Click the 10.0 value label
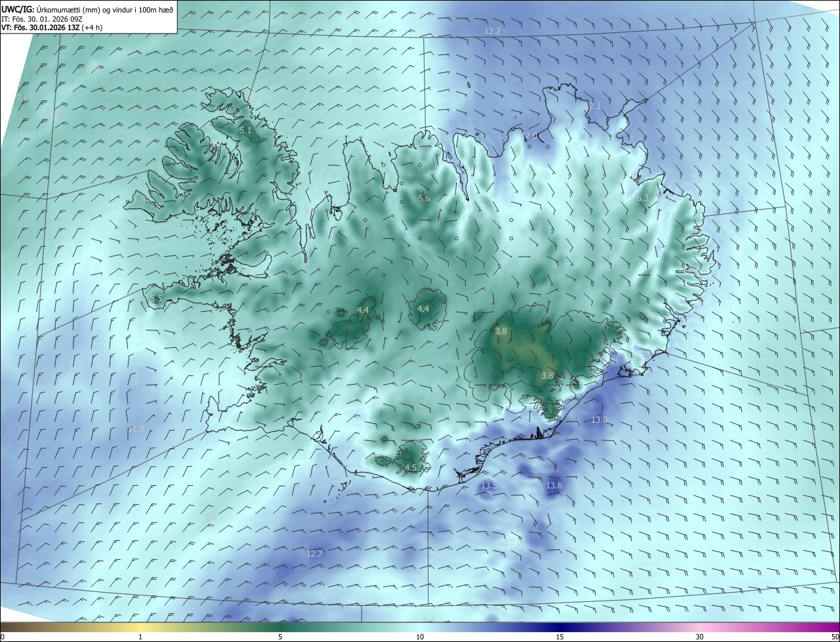The image size is (840, 642). (x=513, y=542)
